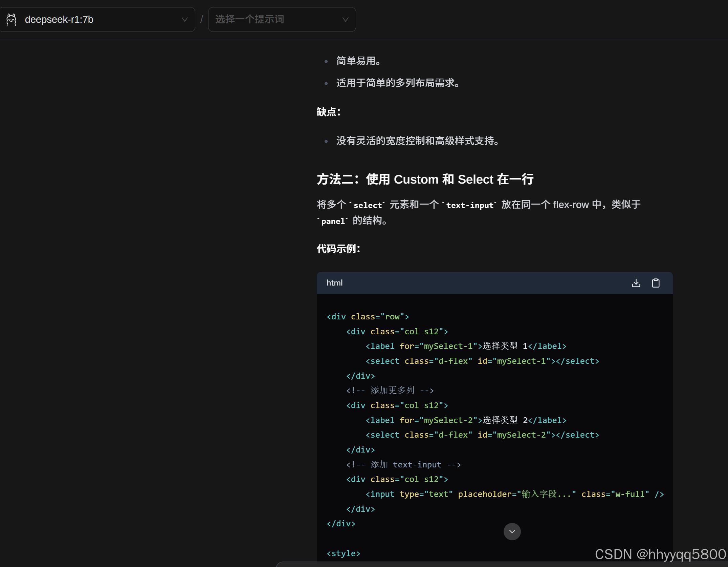728x567 pixels.
Task: Click the chevron arrow beside deepseek-r1:7b
Action: point(184,20)
